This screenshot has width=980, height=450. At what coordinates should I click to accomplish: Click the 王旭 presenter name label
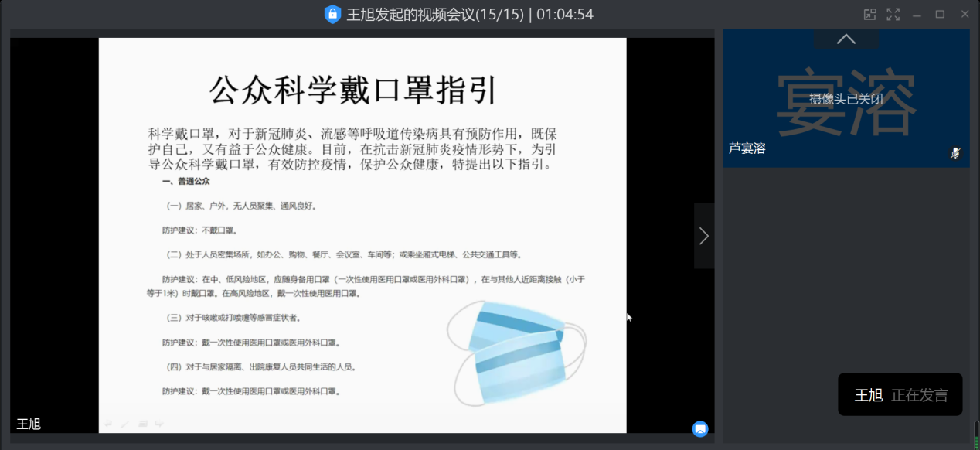pos(29,424)
